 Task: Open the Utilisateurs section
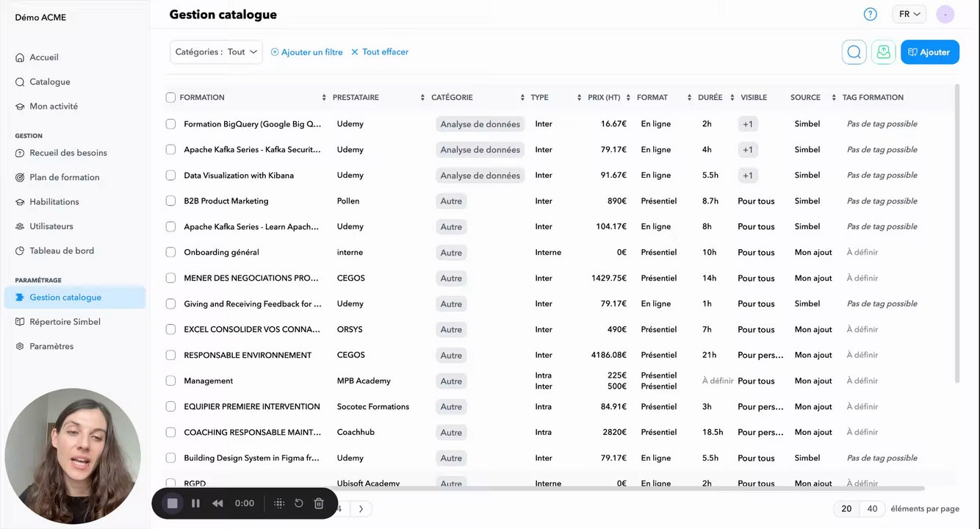51,226
